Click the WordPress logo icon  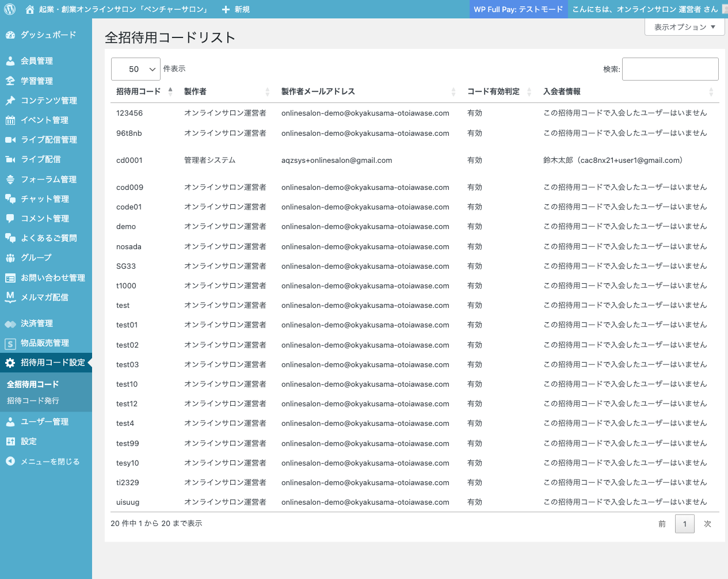coord(9,9)
